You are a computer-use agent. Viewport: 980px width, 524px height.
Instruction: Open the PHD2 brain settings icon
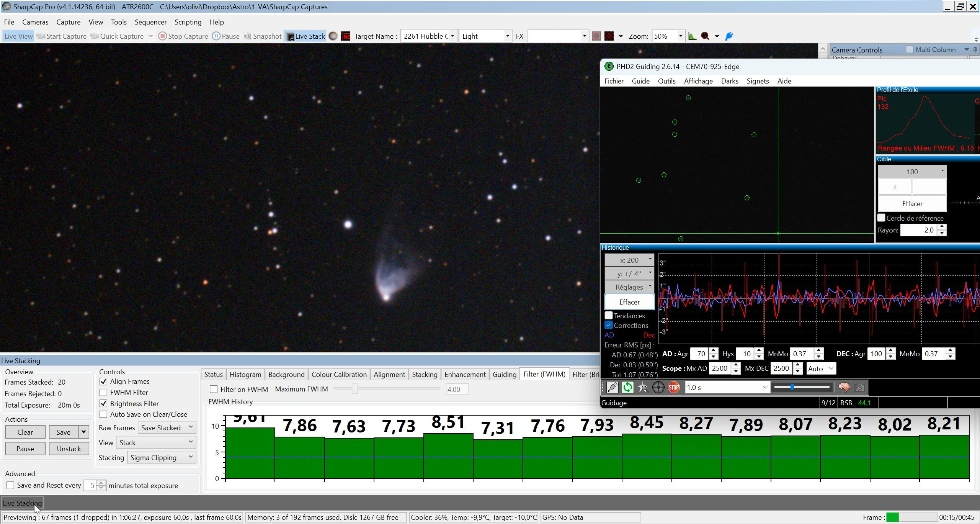click(844, 387)
